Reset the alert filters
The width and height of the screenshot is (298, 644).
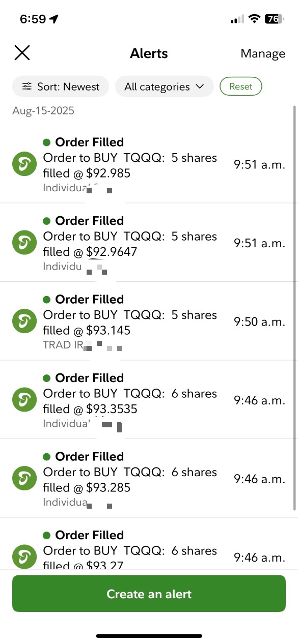pos(241,86)
